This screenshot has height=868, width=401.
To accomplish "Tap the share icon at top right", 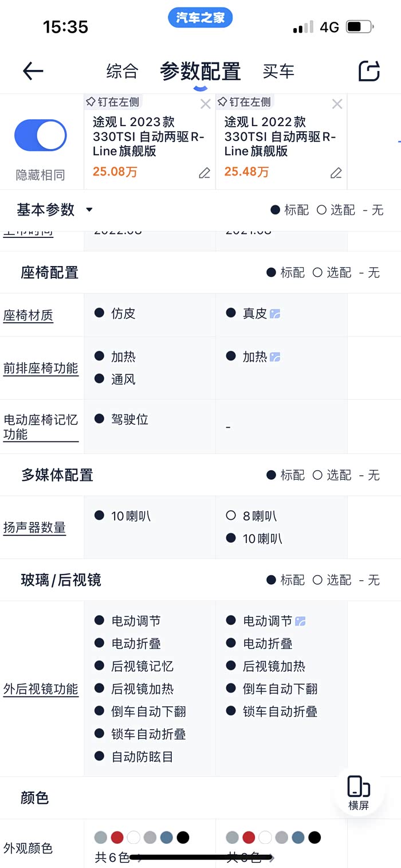I will click(x=369, y=71).
